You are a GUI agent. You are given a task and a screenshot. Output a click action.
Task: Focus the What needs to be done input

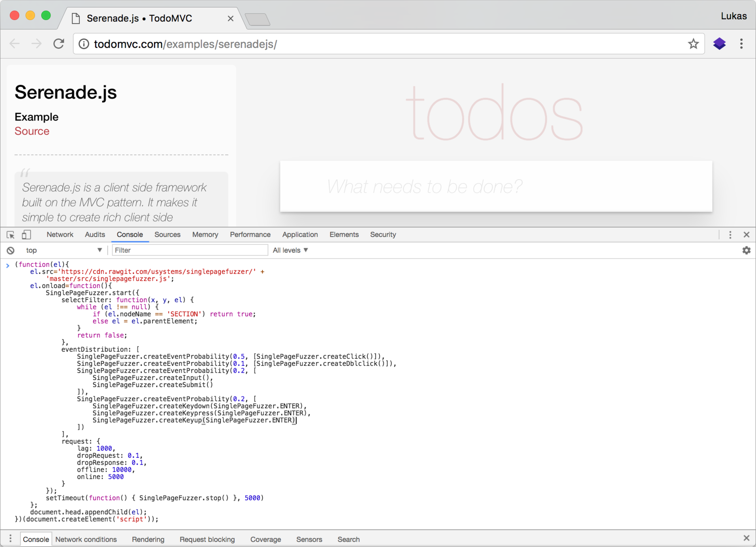click(496, 186)
